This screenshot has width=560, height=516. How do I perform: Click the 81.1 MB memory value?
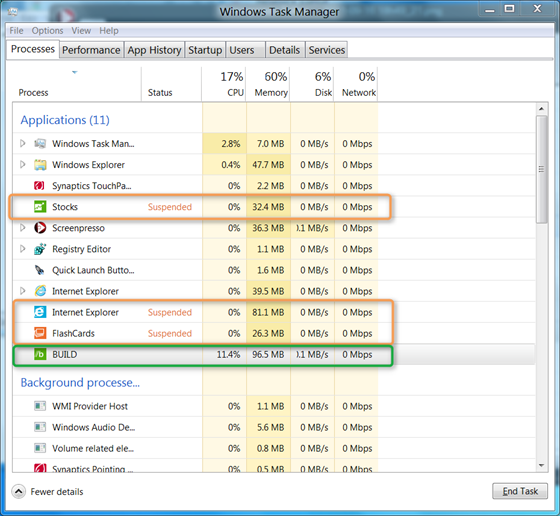coord(268,312)
